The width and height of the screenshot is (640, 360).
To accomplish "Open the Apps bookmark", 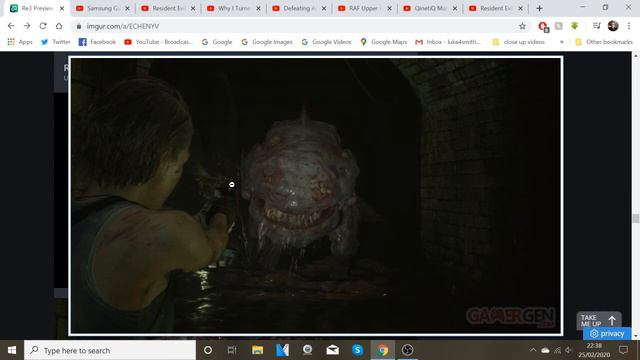I will pyautogui.click(x=20, y=42).
